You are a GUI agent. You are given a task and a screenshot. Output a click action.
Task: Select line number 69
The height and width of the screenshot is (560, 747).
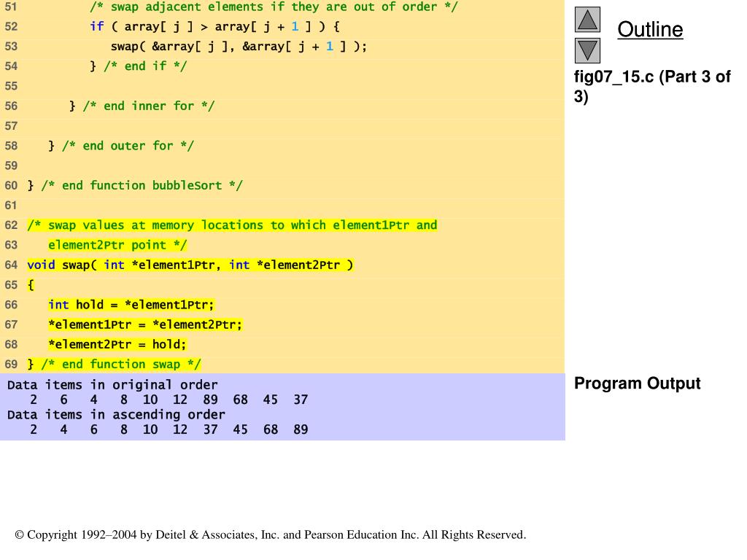pyautogui.click(x=11, y=365)
